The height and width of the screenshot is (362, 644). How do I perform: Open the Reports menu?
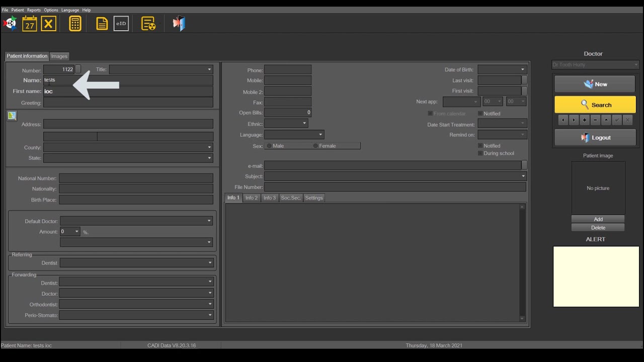(x=34, y=10)
